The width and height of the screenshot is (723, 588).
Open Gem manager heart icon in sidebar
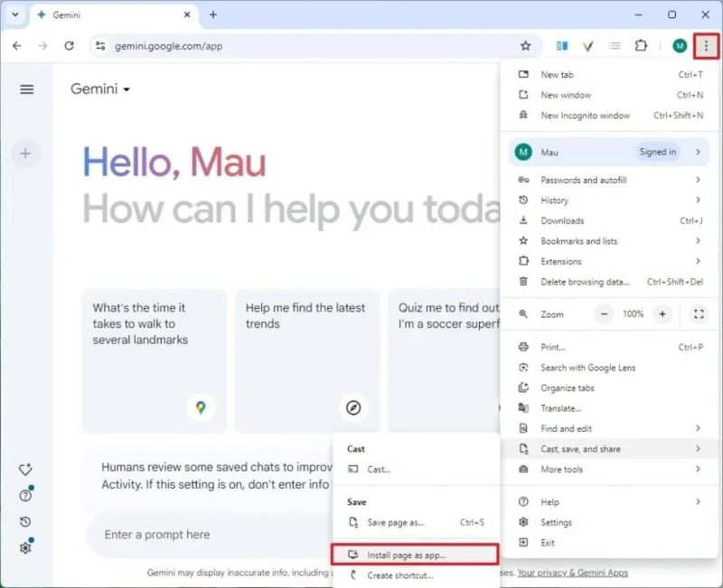click(x=25, y=470)
